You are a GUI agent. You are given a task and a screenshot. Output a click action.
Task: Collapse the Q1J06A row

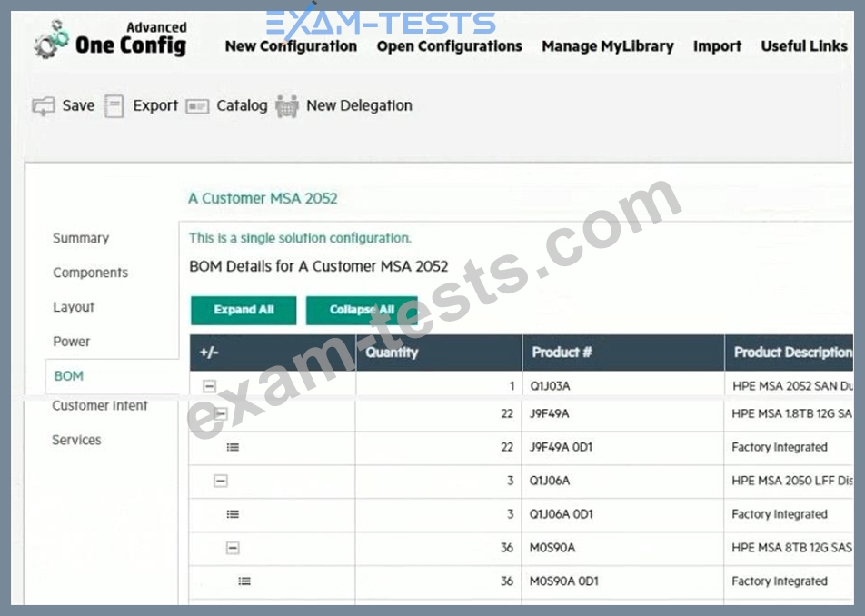221,481
